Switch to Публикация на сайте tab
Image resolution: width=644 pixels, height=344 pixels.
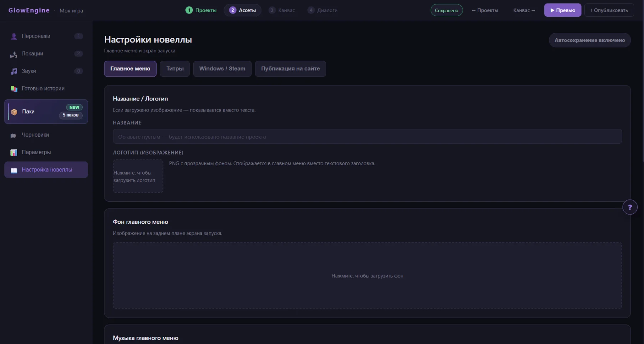click(291, 69)
